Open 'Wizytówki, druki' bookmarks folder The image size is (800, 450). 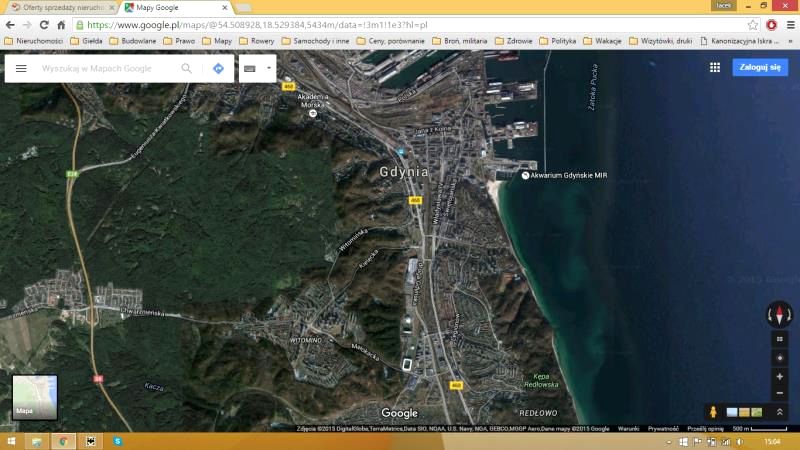(x=661, y=41)
